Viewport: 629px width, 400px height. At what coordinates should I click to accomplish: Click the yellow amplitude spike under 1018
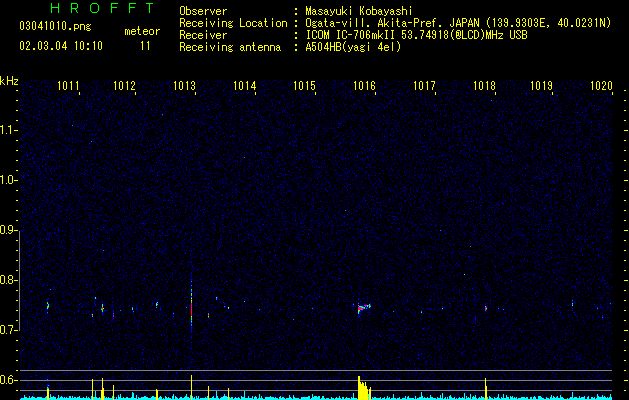pyautogui.click(x=485, y=389)
